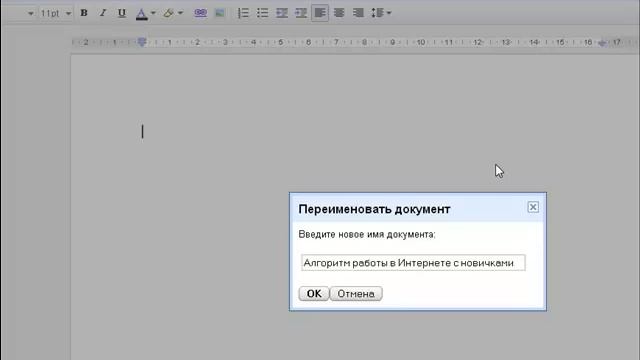
Task: Open the text color dropdown arrow
Action: click(x=153, y=13)
